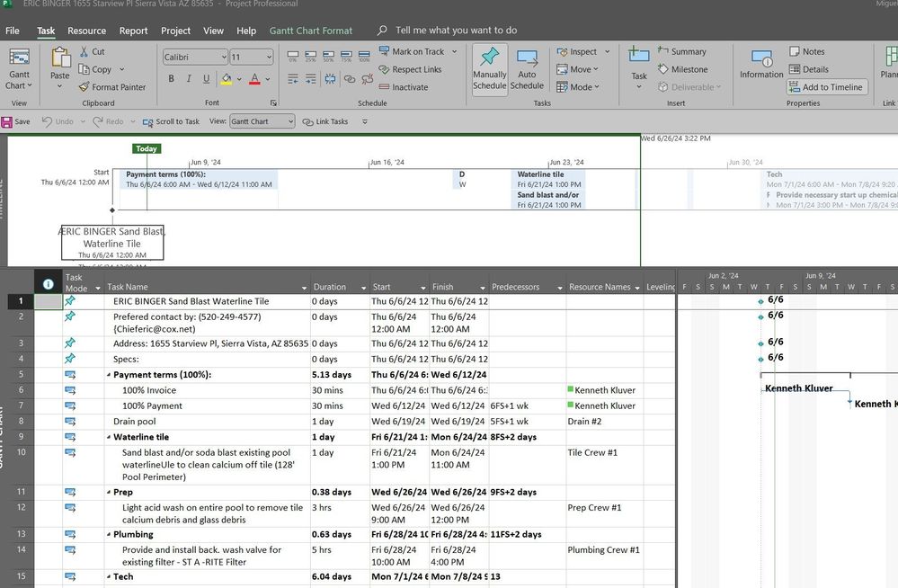Viewport: 898px width, 588px height.
Task: Open the Resource ribbon tab
Action: tap(86, 31)
